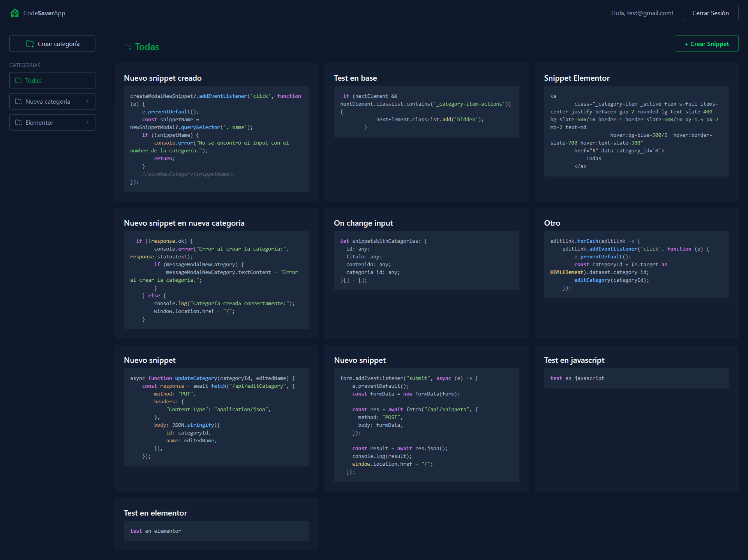Click the Nuevo snippet title above form.addEventListener code
Screen dimensions: 748x560
click(x=360, y=360)
